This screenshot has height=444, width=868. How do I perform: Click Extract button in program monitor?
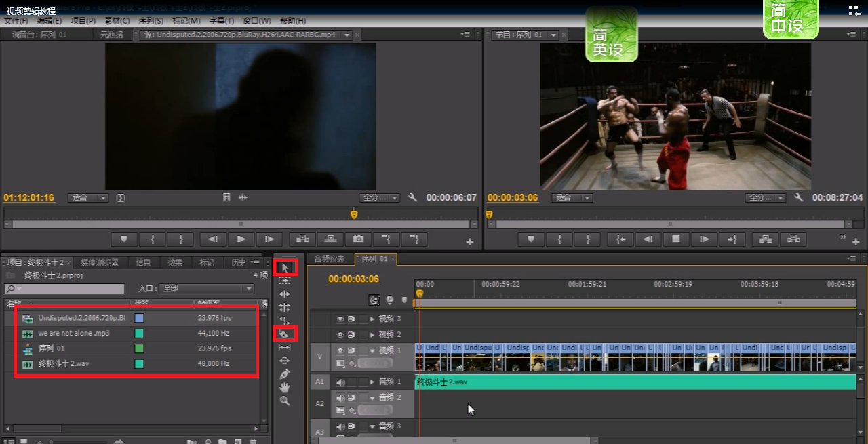tap(794, 239)
